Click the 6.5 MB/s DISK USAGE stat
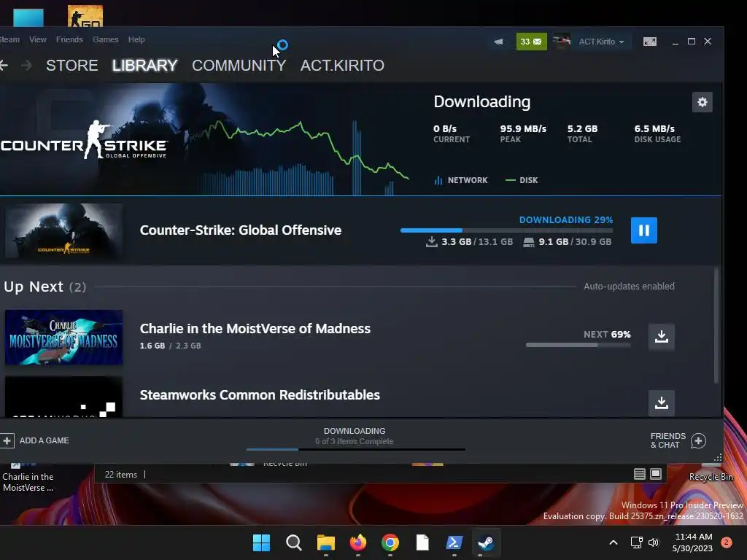The image size is (747, 560). point(657,133)
